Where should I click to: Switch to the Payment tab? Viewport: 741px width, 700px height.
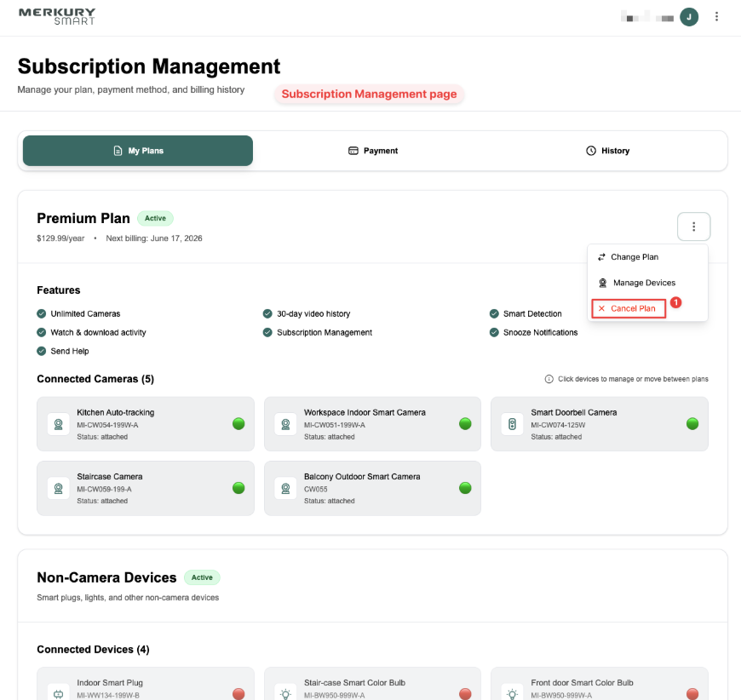click(x=373, y=151)
